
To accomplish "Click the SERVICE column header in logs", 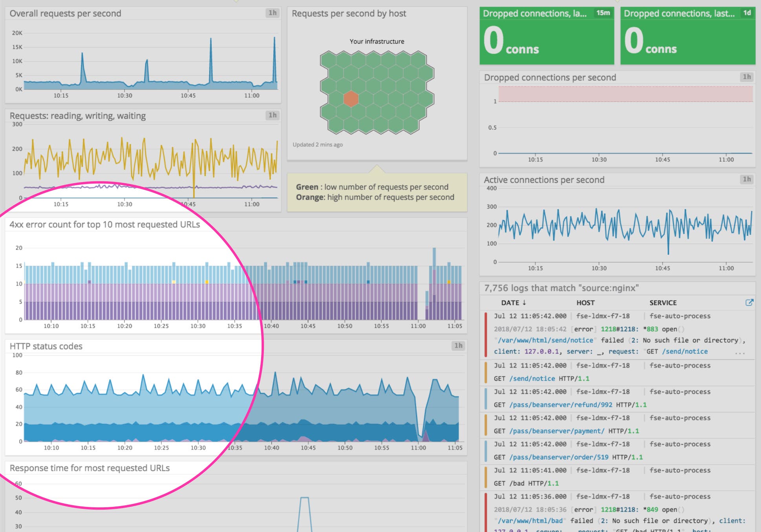I will tap(662, 302).
